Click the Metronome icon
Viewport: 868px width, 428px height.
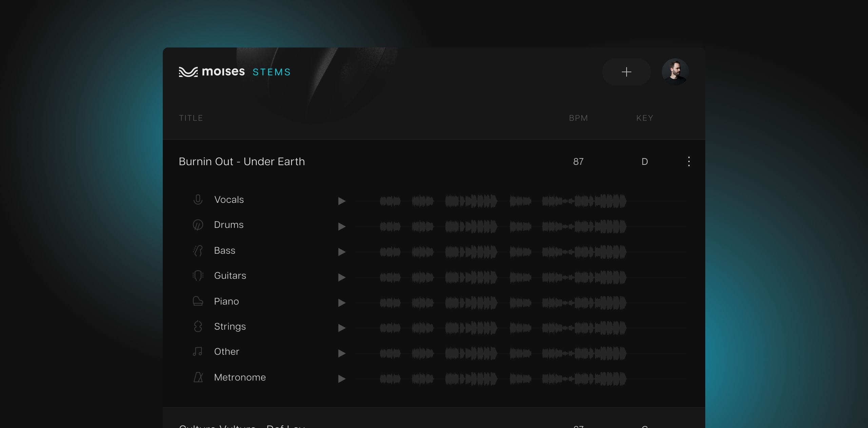click(198, 377)
